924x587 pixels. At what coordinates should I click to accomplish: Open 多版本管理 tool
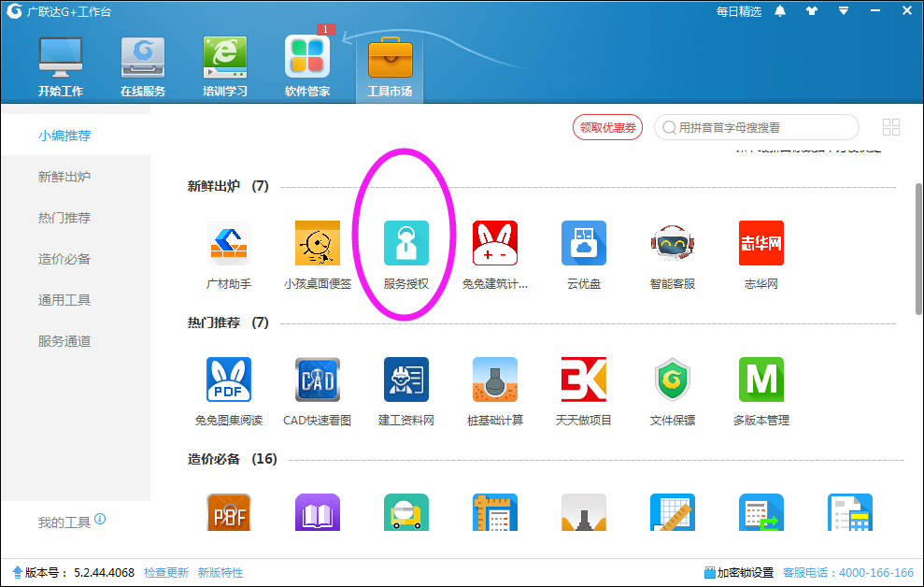[761, 379]
